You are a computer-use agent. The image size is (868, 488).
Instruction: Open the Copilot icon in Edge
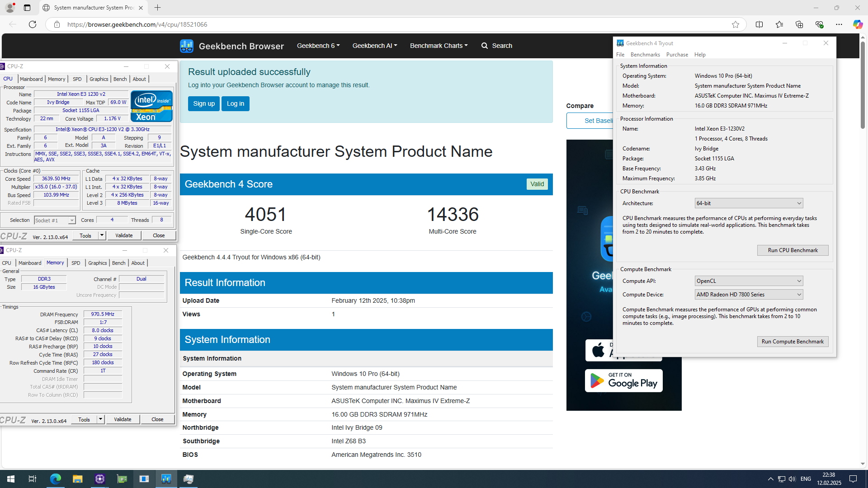coord(858,24)
